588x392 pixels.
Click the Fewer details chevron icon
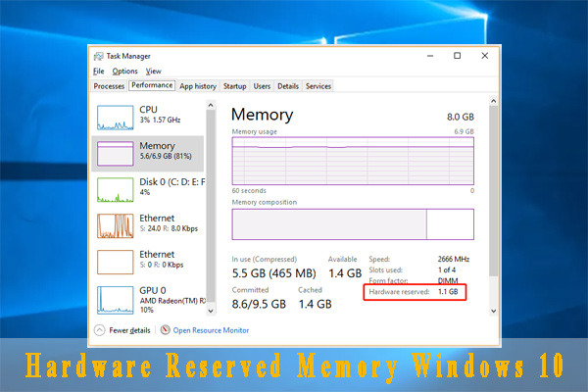point(99,330)
